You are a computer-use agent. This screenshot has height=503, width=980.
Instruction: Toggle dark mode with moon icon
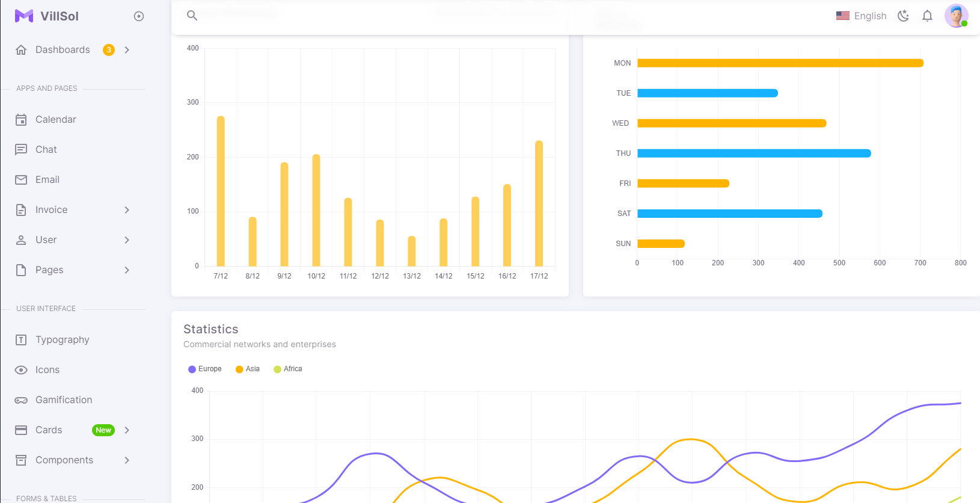[903, 16]
